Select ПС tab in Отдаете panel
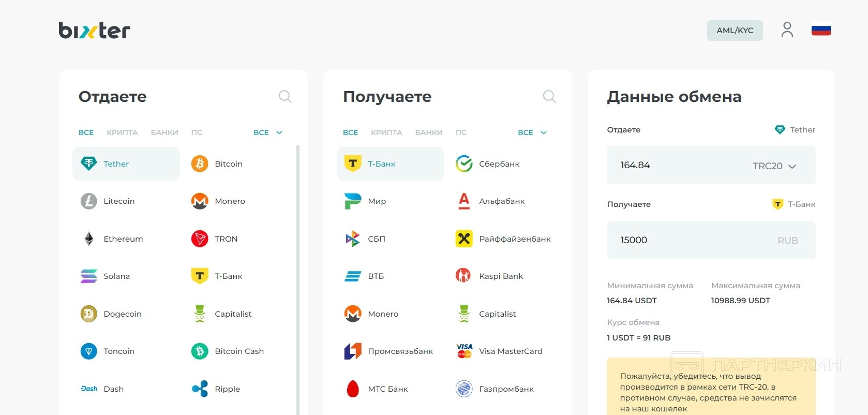Screen dimensions: 868x415 click(x=197, y=132)
